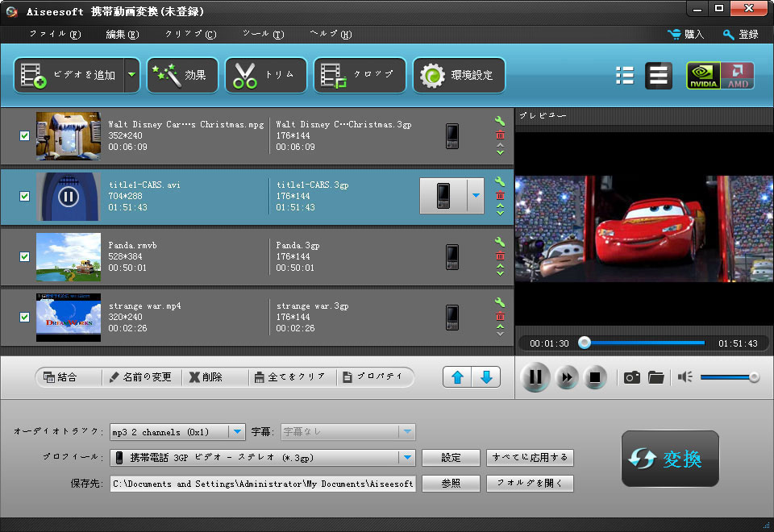The image size is (774, 532).
Task: Click red delete icon for strange war.mp4
Action: pos(500,316)
